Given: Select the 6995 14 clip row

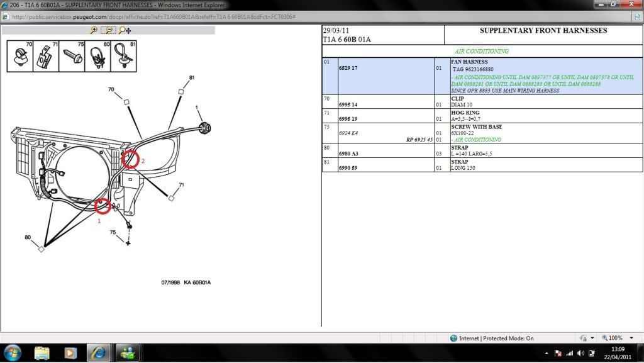Looking at the screenshot, I should (348, 104).
